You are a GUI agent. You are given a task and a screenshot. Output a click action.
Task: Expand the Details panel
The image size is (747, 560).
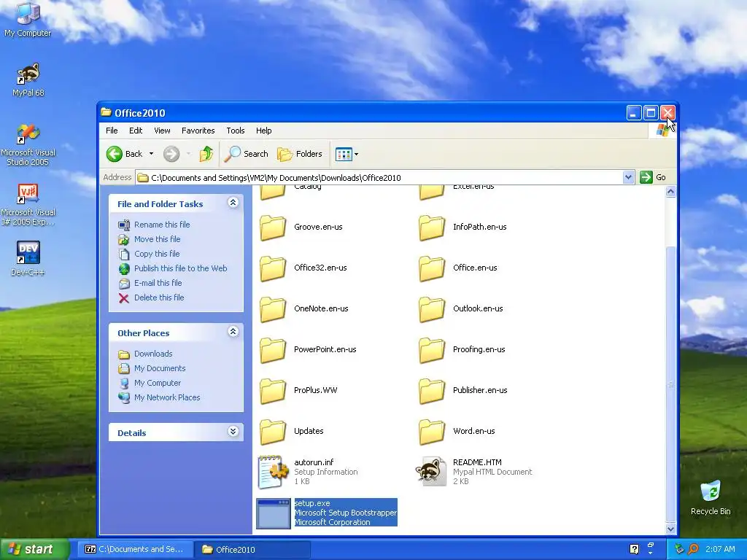click(x=233, y=432)
